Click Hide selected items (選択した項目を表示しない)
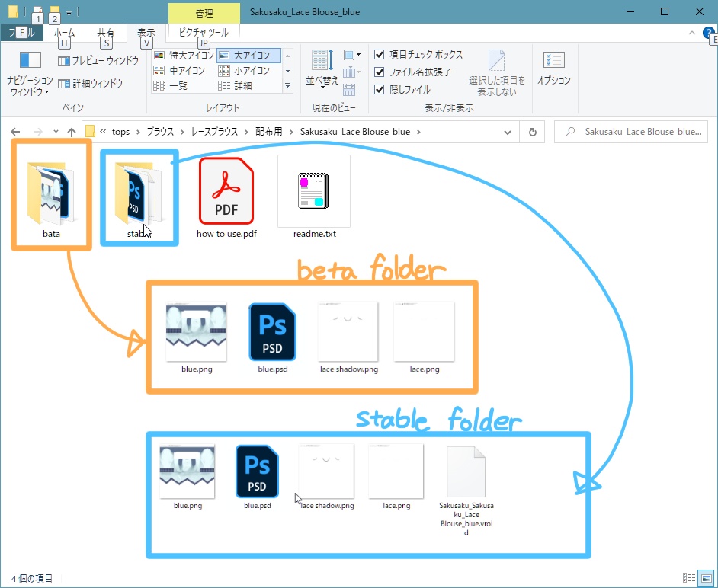The width and height of the screenshot is (718, 588). tap(497, 73)
